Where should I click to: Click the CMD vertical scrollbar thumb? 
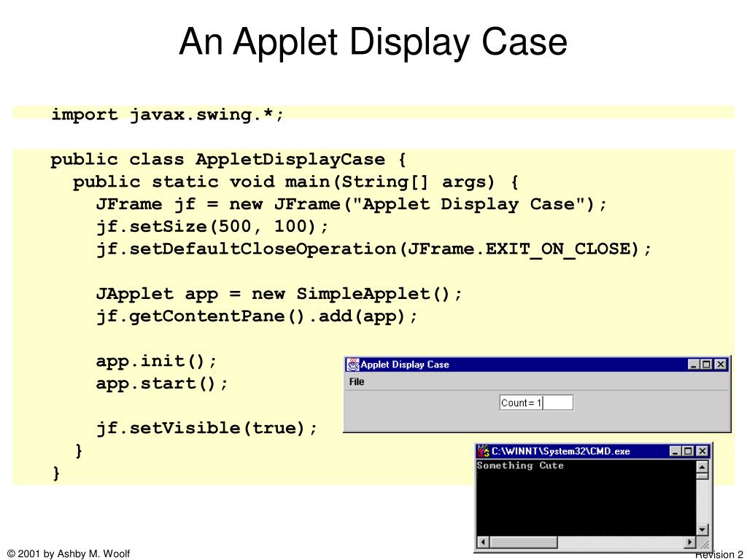703,475
